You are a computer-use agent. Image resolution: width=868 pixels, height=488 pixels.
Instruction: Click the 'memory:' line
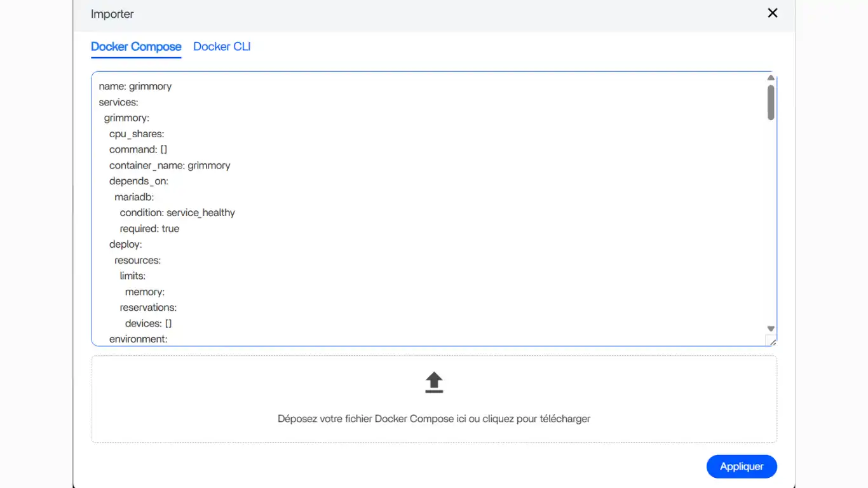click(145, 292)
